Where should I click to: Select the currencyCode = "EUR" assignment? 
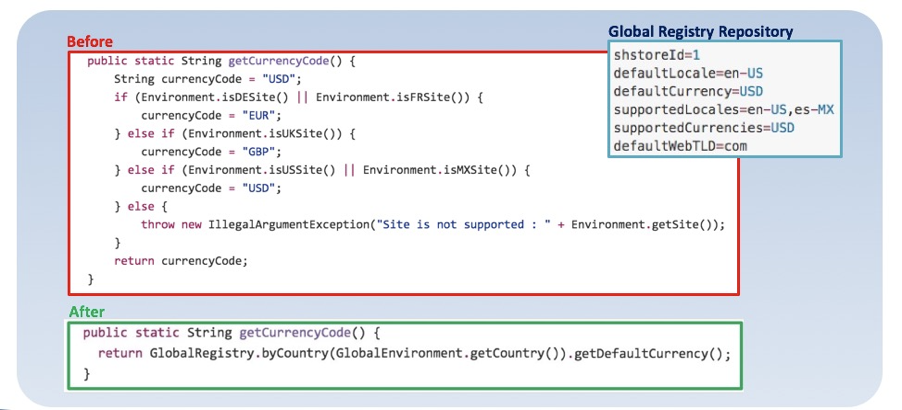207,115
